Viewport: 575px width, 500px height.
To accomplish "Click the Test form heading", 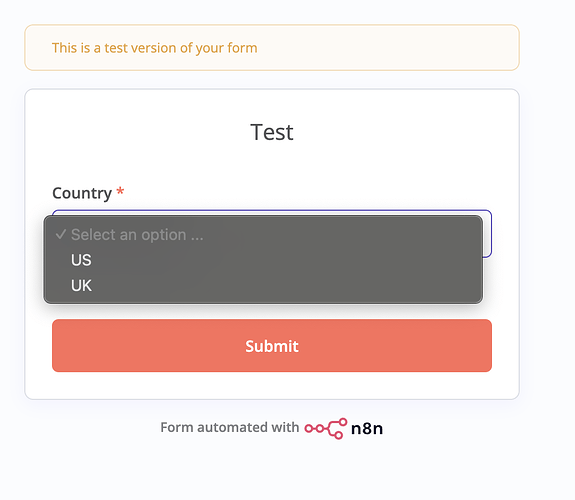I will point(272,132).
